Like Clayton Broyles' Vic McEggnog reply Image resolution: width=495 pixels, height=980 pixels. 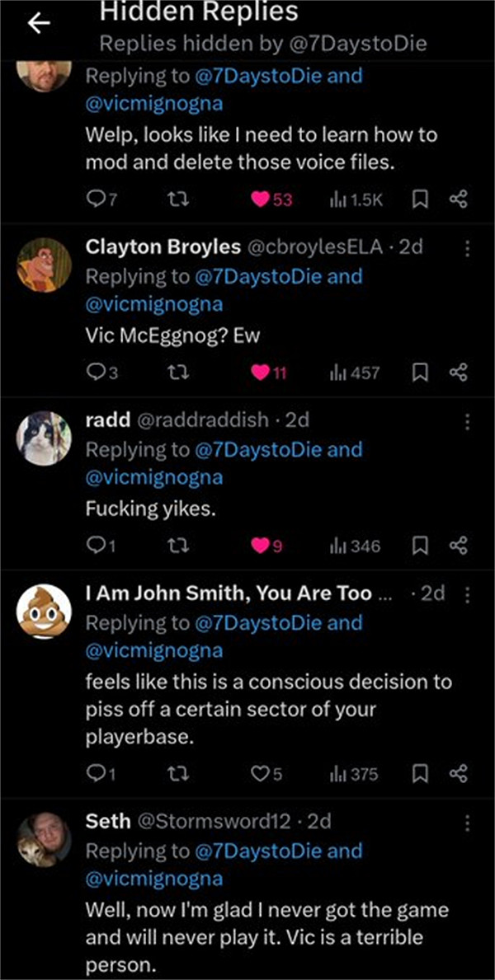coord(260,373)
